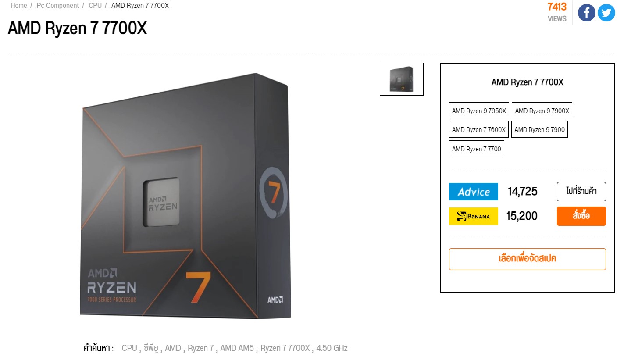The image size is (624, 364).
Task: Switch to the AMD Ryzen 7 7700 model
Action: (477, 149)
